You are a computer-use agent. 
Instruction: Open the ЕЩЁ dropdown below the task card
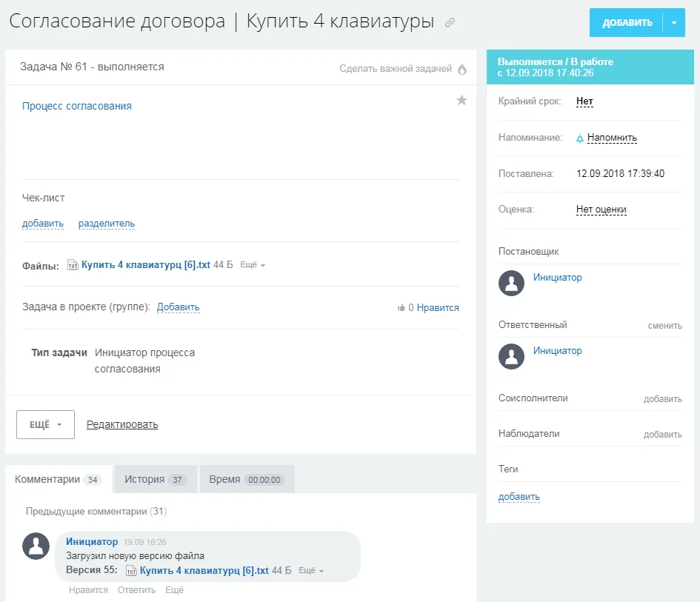coord(44,424)
